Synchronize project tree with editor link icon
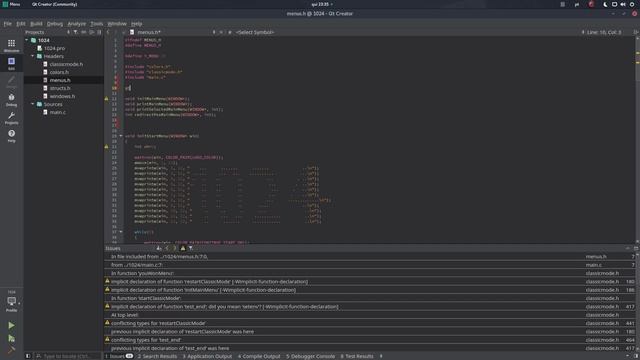 click(84, 32)
